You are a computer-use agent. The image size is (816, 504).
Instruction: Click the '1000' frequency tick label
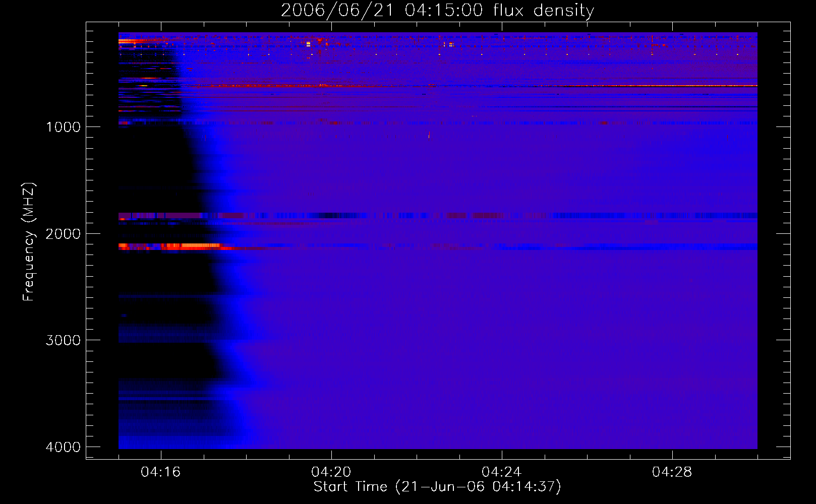(x=63, y=127)
